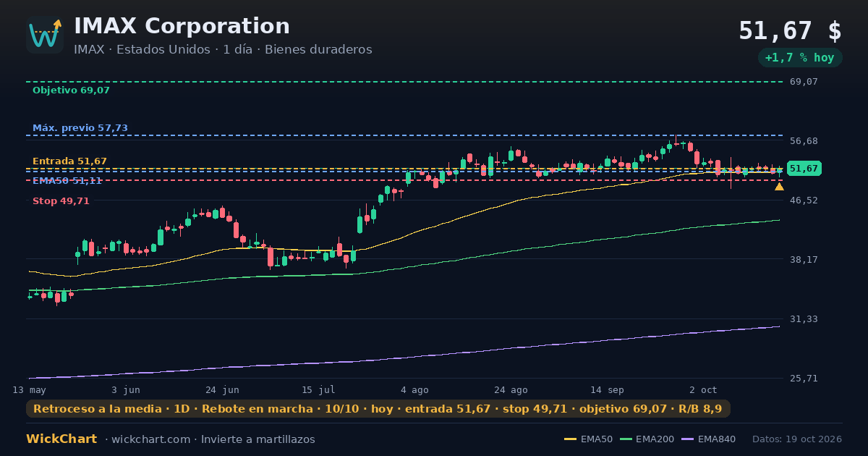Screen dimensions: 868x456
Task: Click the subtitle starting with 'IMAX · Estados Unidos'
Action: tap(223, 49)
